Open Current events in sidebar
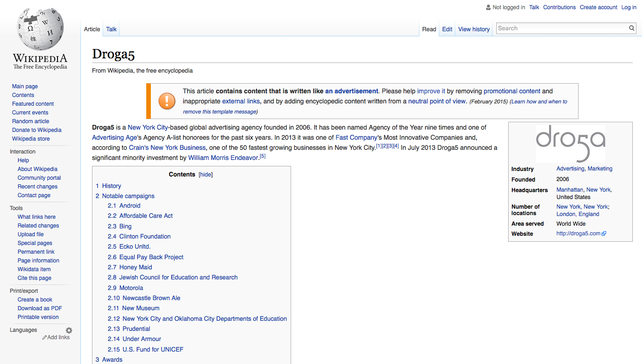 [30, 113]
